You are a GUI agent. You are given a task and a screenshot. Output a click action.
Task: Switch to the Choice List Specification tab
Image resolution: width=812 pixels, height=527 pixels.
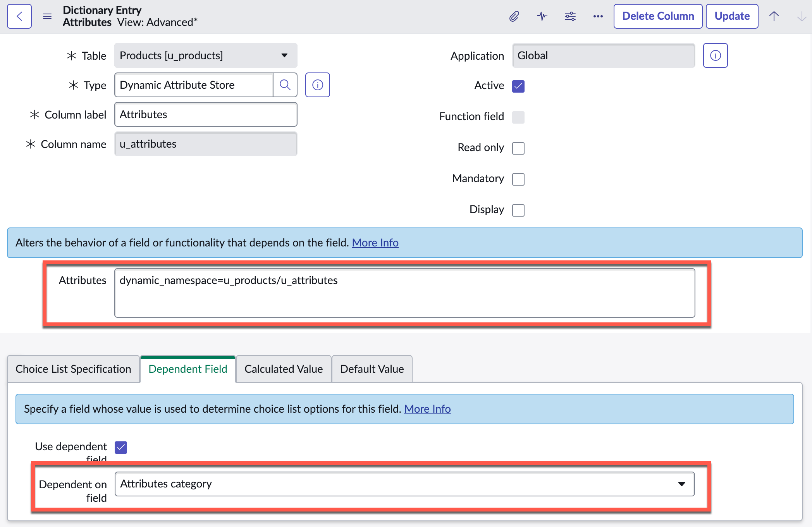73,369
